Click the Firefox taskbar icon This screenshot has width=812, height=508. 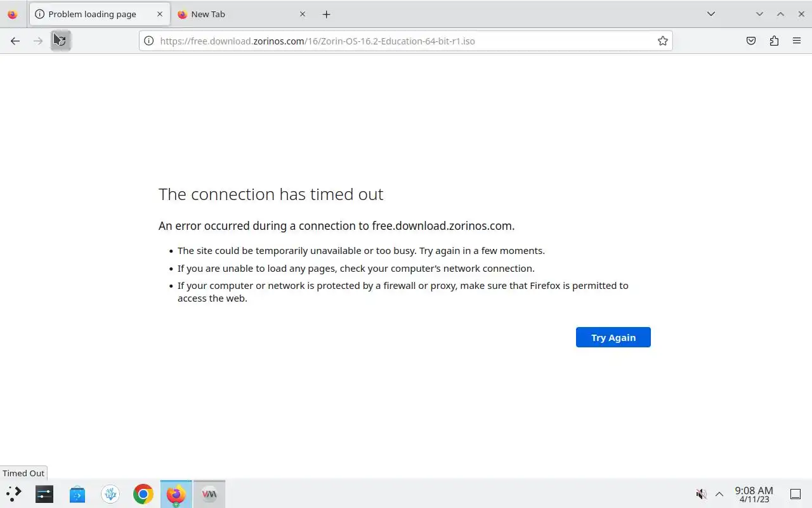click(176, 494)
